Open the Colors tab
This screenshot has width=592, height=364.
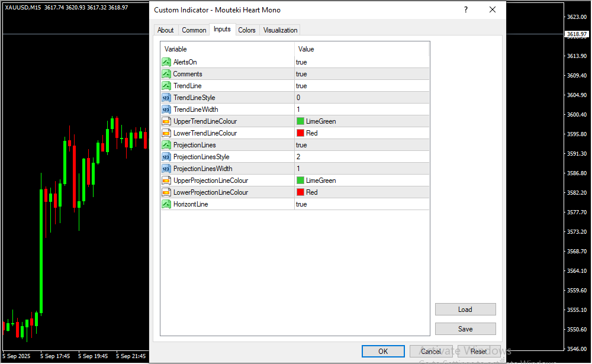(247, 30)
